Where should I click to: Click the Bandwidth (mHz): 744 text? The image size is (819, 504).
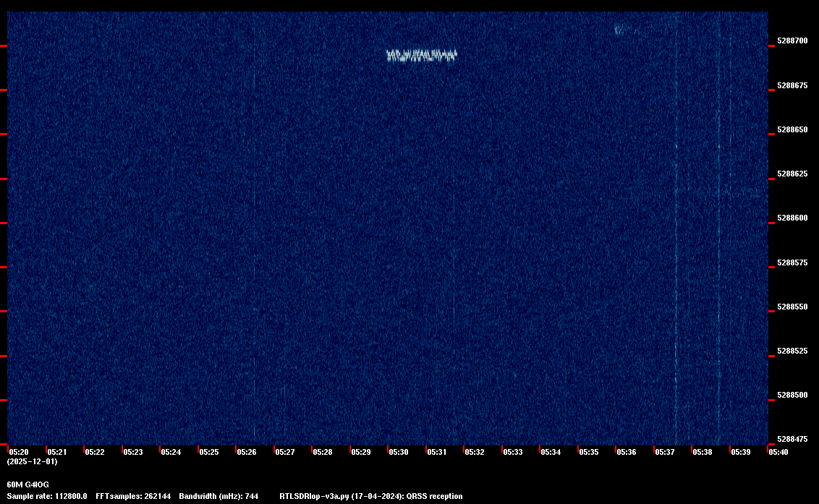coord(218,496)
